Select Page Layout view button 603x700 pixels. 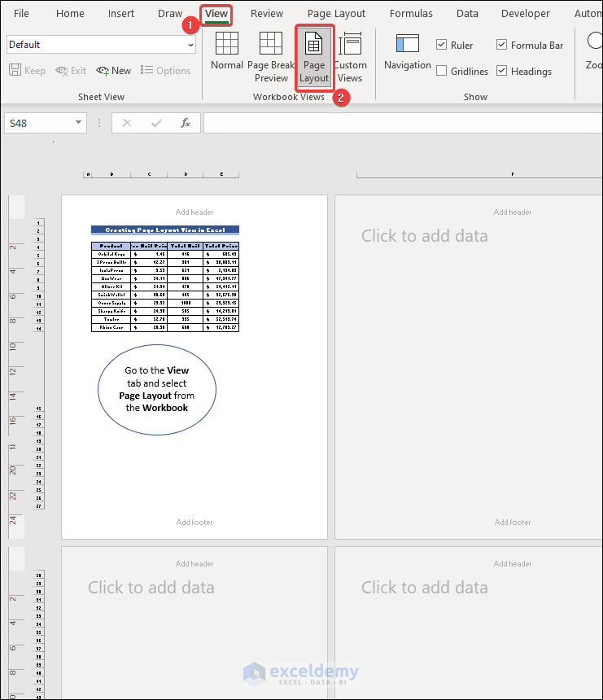click(314, 57)
